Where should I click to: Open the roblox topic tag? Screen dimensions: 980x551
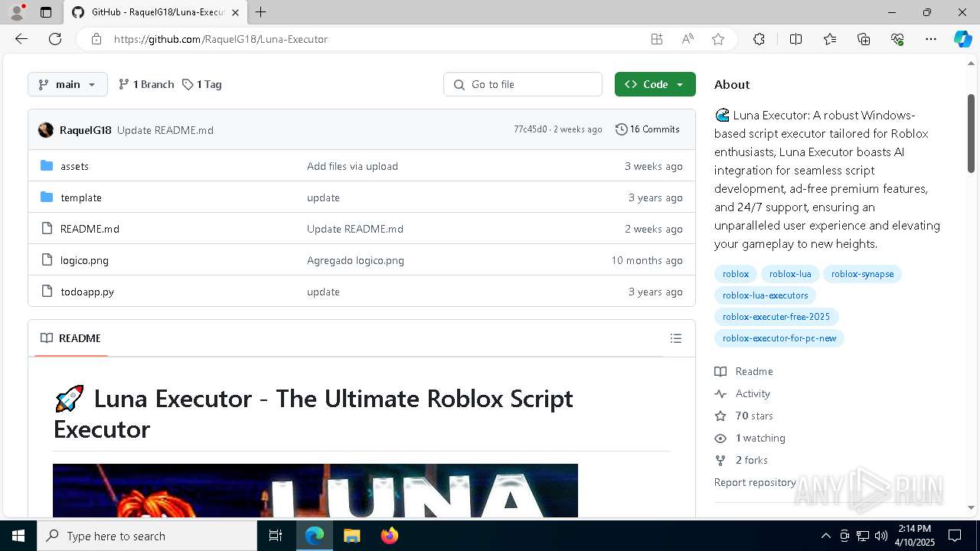click(x=736, y=274)
